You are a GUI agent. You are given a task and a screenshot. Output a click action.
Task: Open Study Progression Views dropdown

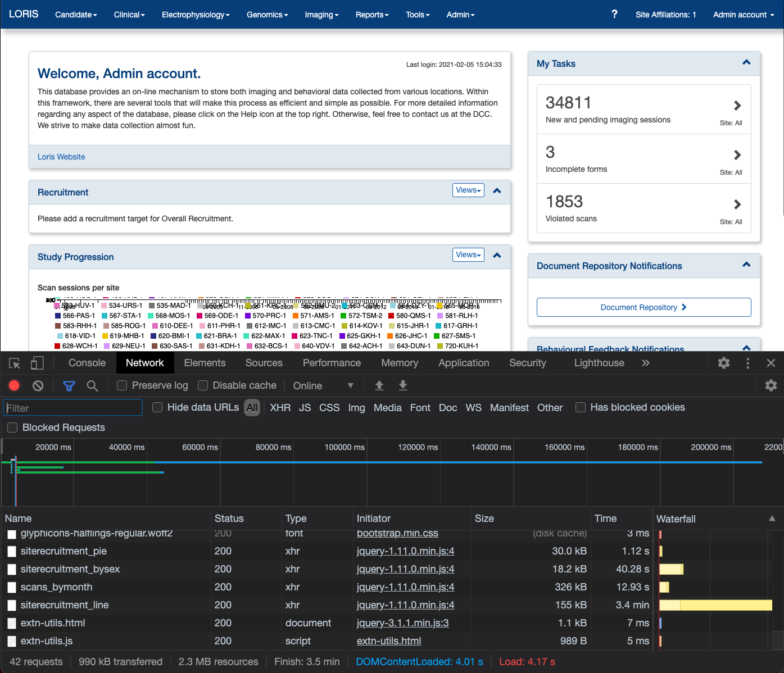click(468, 255)
